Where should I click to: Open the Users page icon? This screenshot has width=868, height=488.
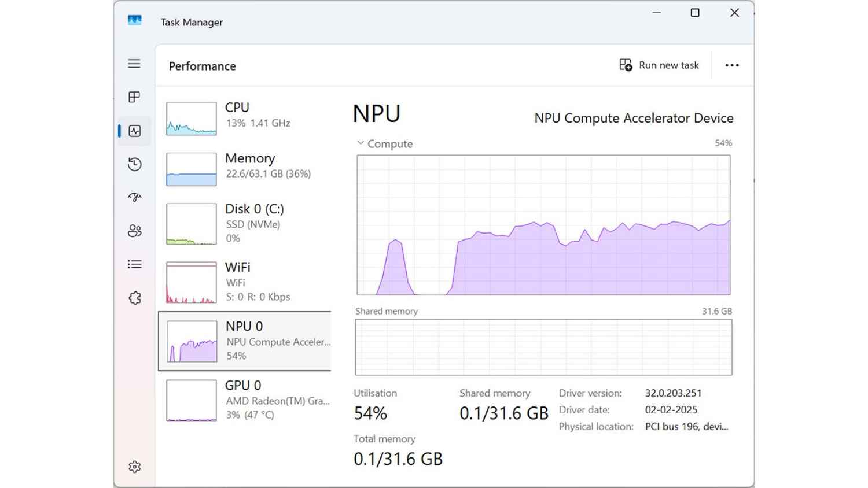point(134,231)
